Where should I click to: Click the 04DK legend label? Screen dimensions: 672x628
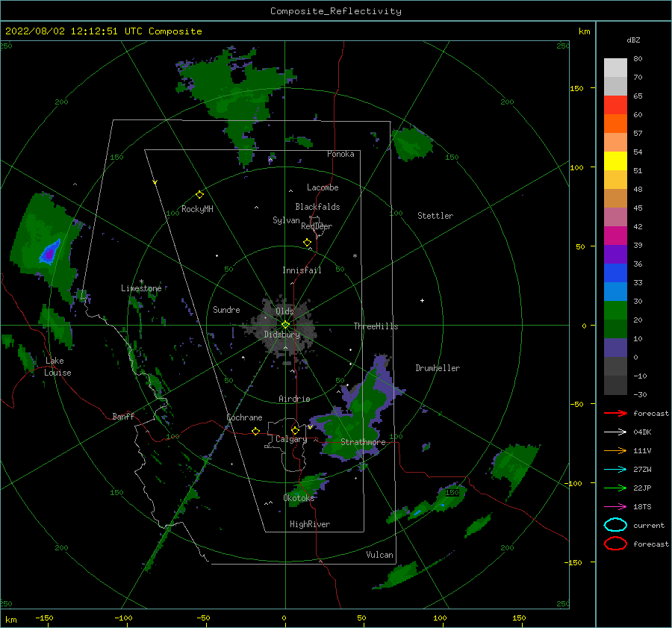coord(642,432)
